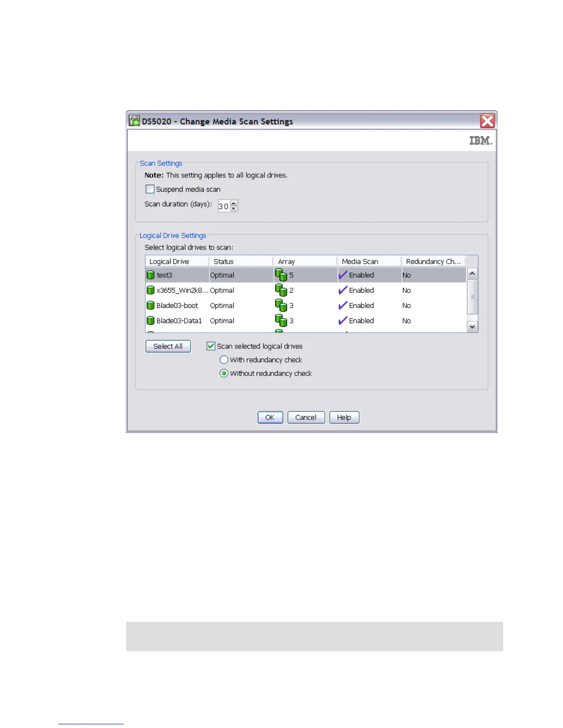
Task: Decrease scan duration with down arrow
Action: tap(234, 209)
